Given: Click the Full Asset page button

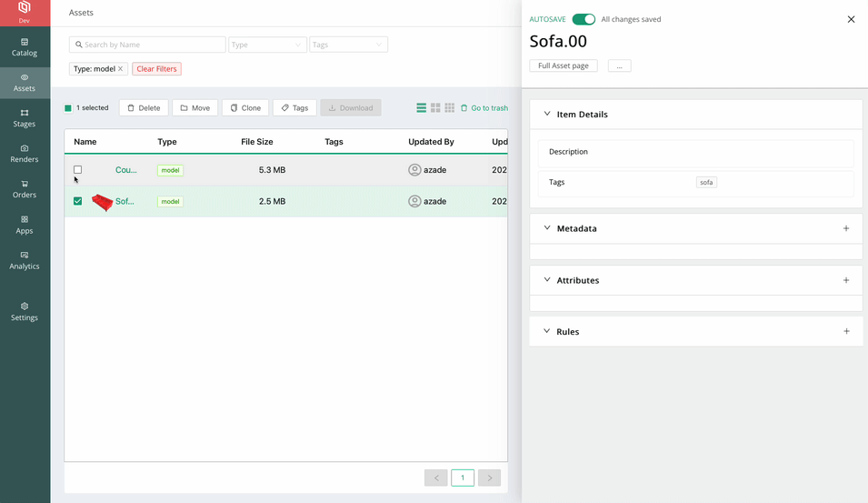Looking at the screenshot, I should 564,65.
